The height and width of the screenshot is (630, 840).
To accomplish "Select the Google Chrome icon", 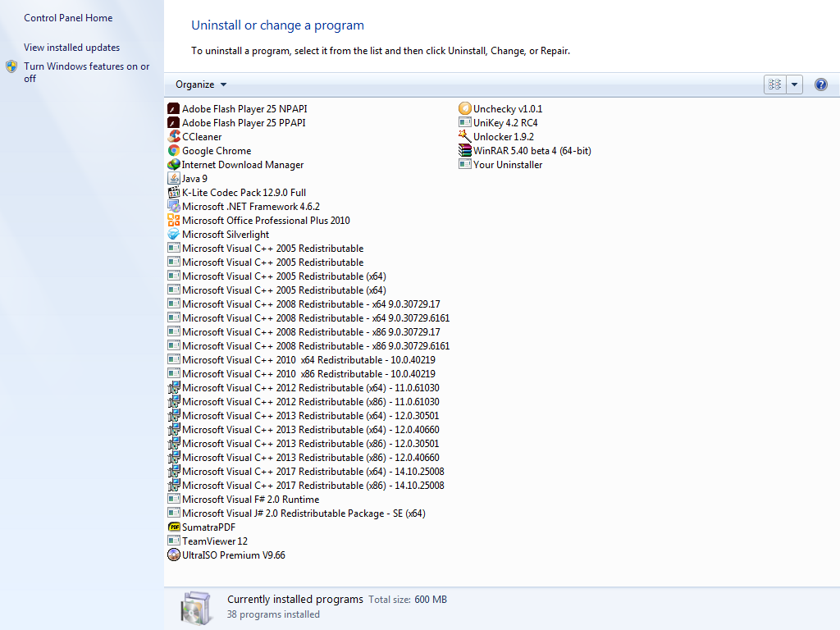I will click(174, 151).
